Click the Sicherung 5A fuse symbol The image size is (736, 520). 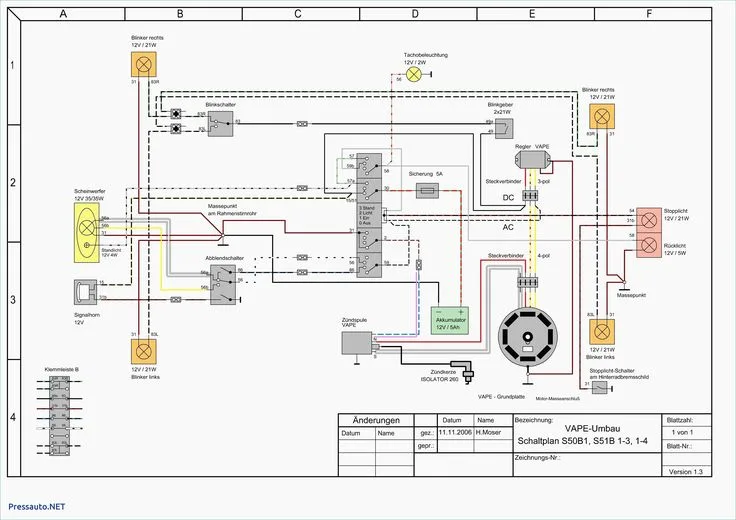coord(428,191)
